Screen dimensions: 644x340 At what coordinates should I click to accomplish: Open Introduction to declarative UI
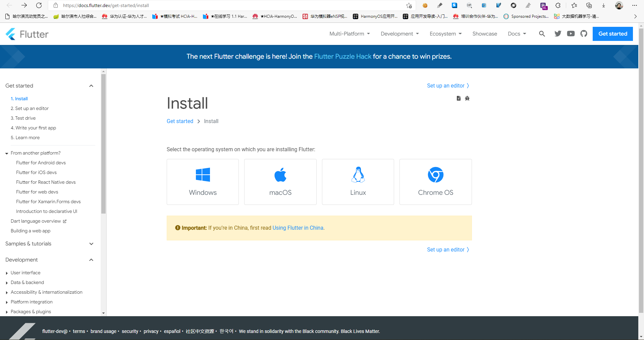click(47, 211)
